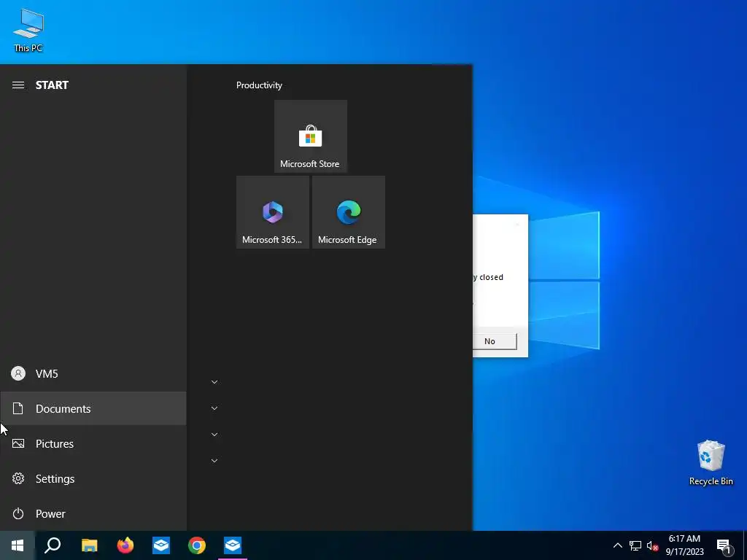Open the notification center icon
This screenshot has height=560, width=747.
[x=724, y=545]
